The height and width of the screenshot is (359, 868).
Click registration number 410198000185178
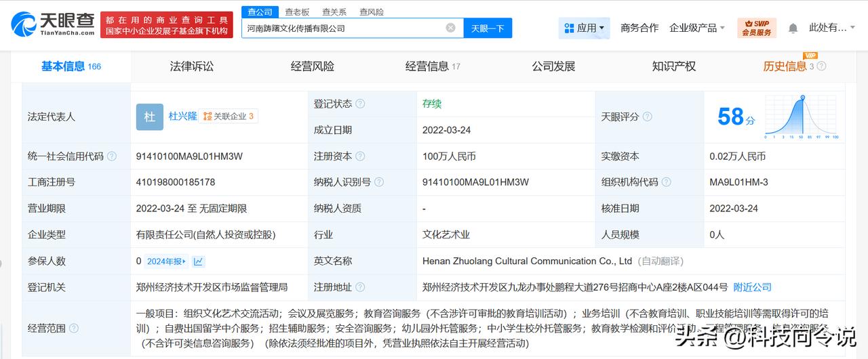[x=176, y=182]
